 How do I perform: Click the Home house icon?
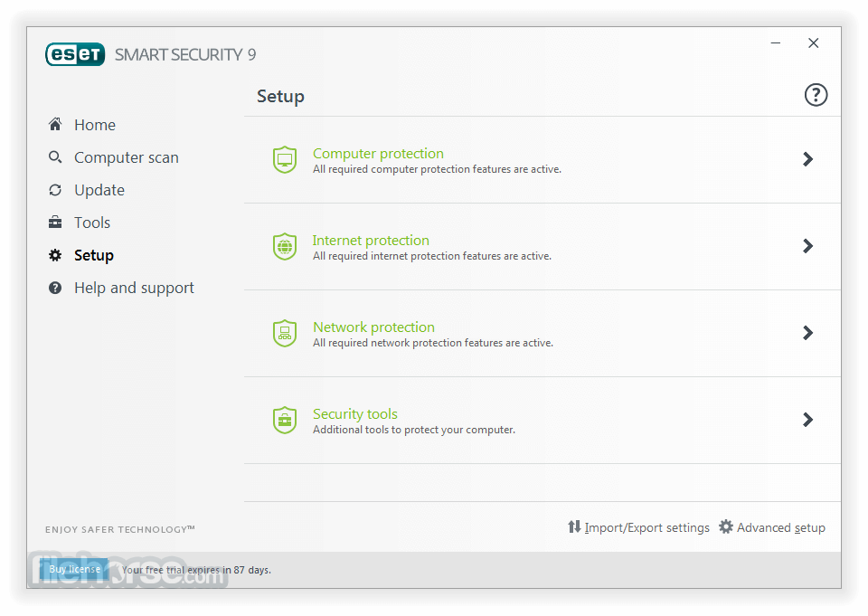pyautogui.click(x=55, y=124)
